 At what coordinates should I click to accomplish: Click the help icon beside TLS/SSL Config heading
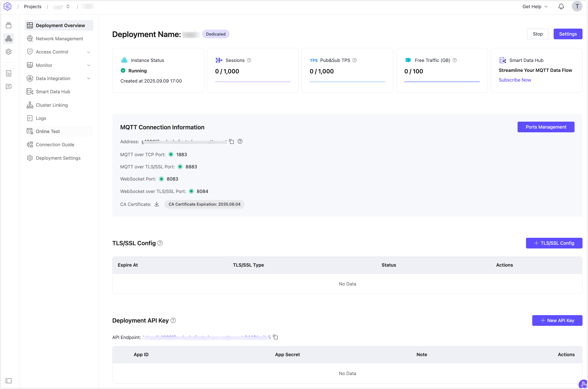[160, 243]
